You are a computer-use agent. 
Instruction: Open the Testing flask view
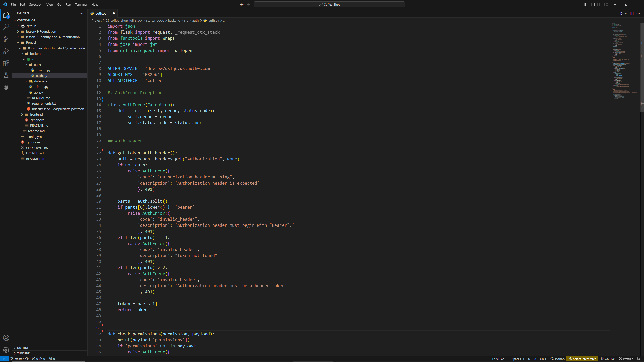click(6, 75)
